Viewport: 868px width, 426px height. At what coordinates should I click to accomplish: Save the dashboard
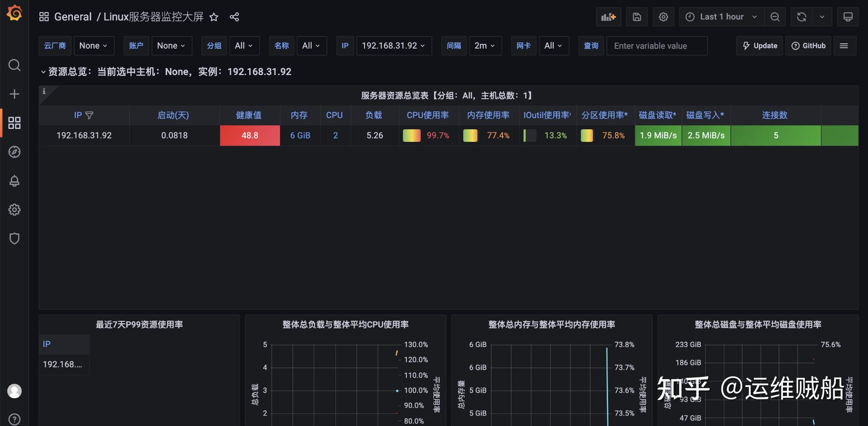click(637, 17)
